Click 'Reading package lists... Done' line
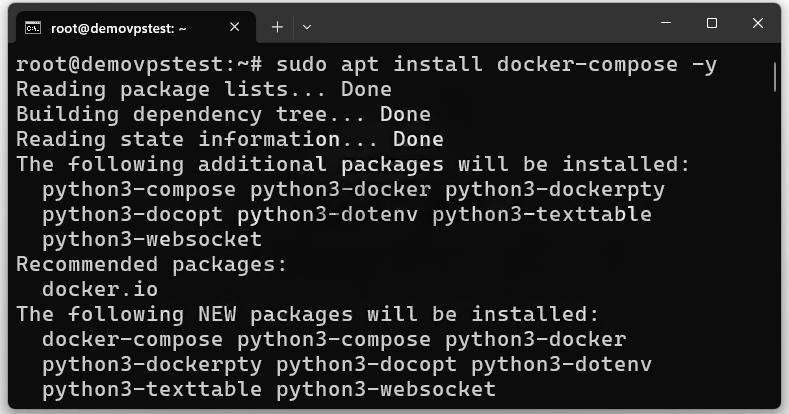Viewport: 789px width, 414px height. (204, 90)
